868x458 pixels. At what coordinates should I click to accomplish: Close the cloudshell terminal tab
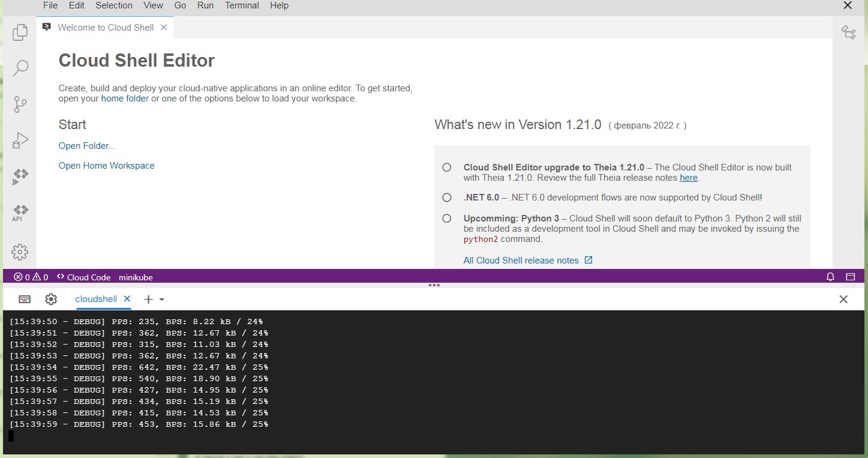[127, 298]
